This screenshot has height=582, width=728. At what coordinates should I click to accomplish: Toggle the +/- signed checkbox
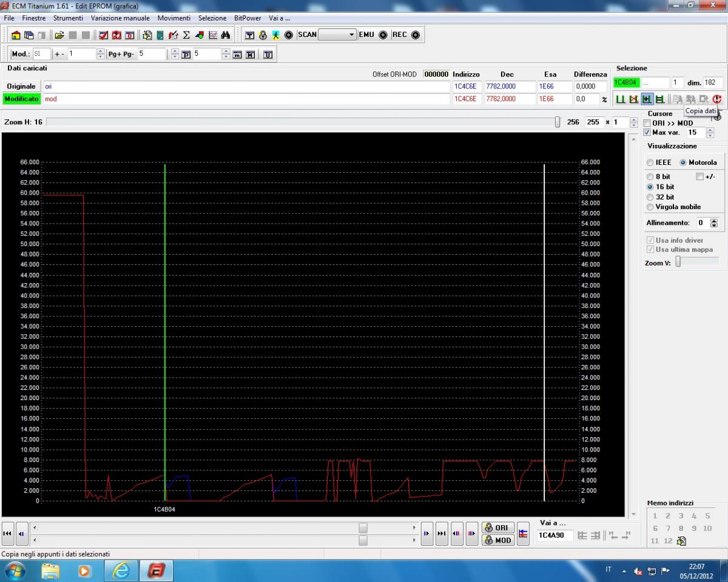click(x=700, y=176)
